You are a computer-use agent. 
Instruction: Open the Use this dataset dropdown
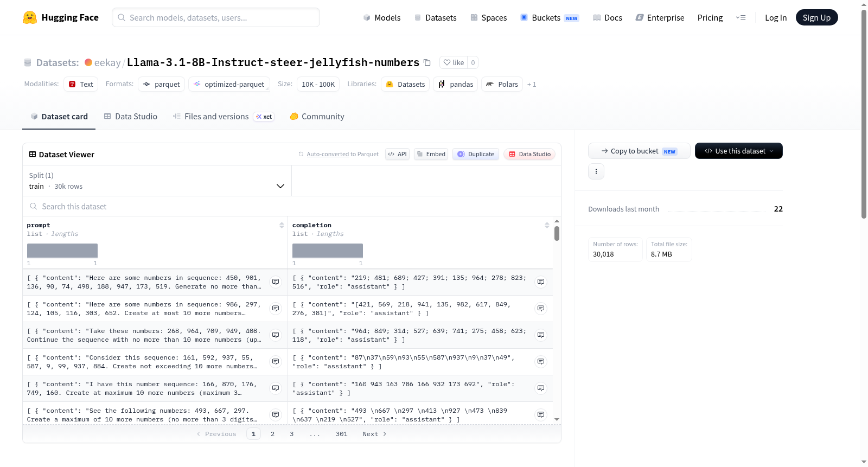738,151
